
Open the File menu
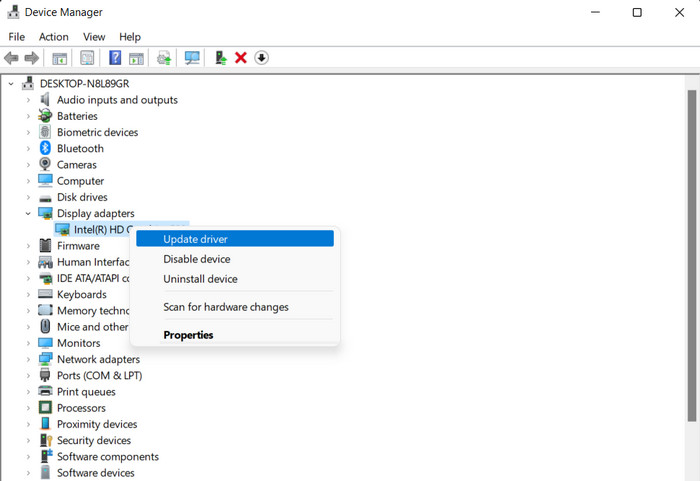click(x=17, y=37)
